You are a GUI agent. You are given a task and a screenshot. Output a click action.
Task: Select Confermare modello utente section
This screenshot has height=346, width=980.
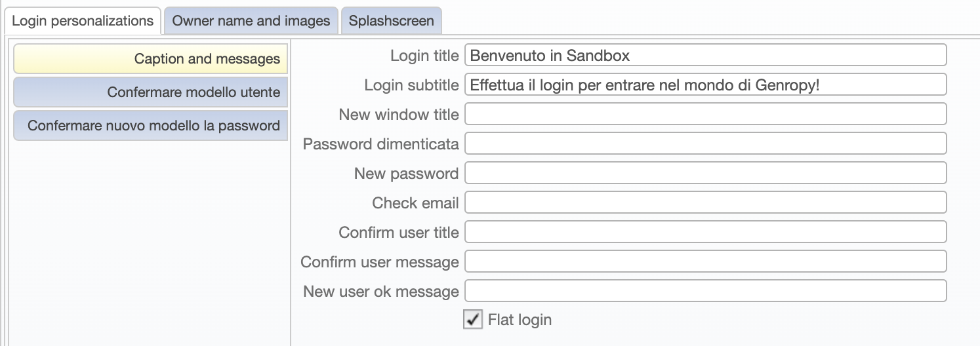(151, 92)
